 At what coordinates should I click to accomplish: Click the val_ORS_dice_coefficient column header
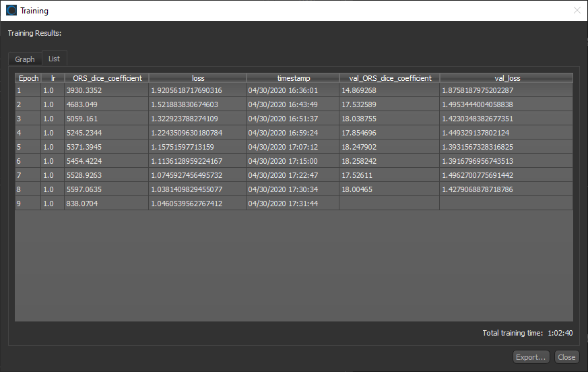(389, 78)
